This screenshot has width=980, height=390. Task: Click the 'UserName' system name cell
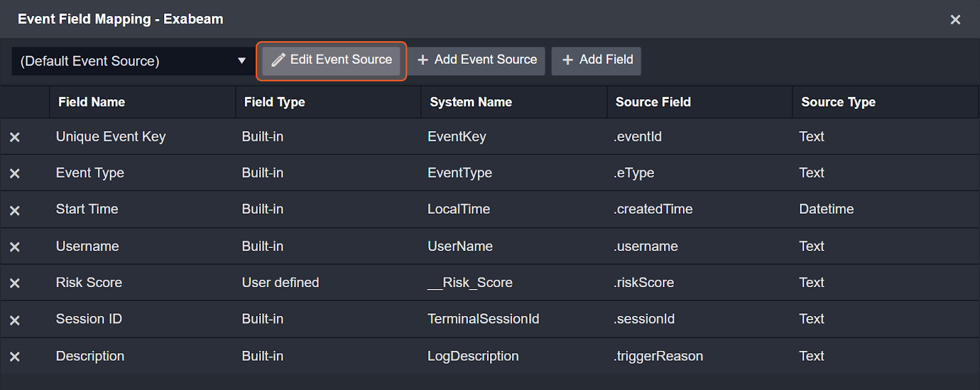pos(460,246)
